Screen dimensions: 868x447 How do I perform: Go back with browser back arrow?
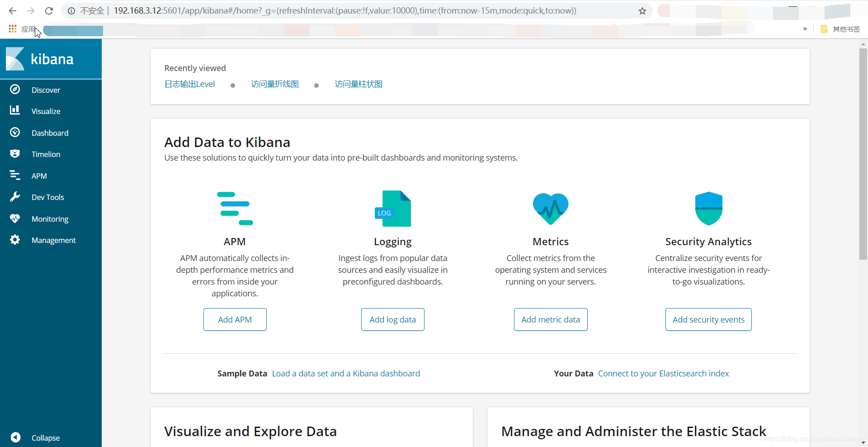[13, 11]
